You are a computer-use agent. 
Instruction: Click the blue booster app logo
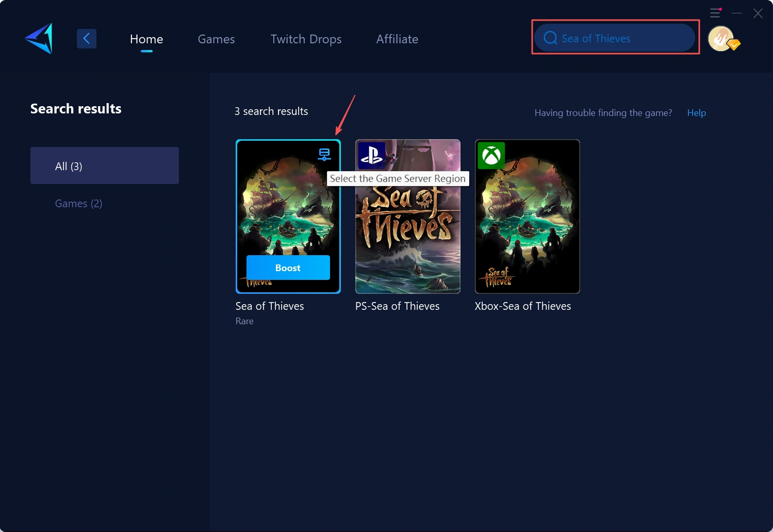point(38,38)
